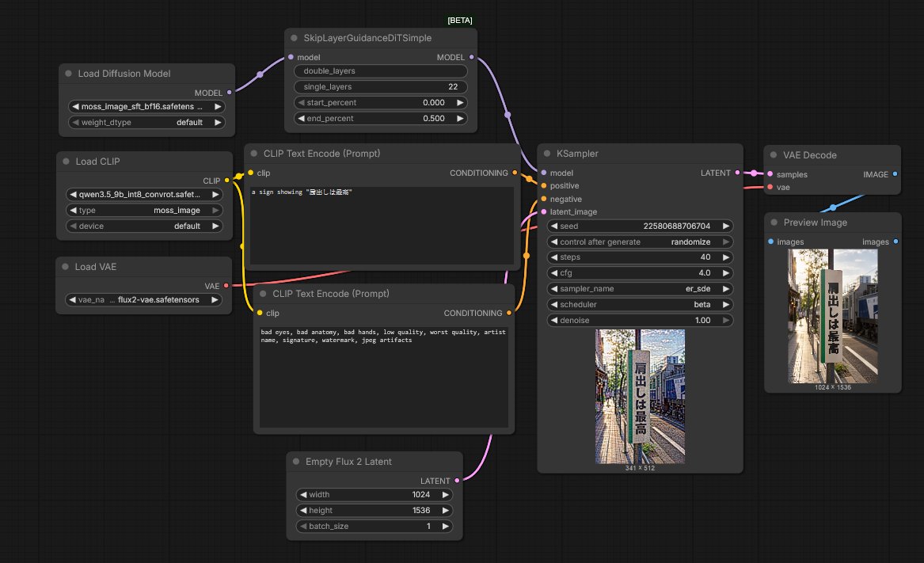Click the vae input socket on VAE Decode
The width and height of the screenshot is (924, 563).
click(x=770, y=188)
